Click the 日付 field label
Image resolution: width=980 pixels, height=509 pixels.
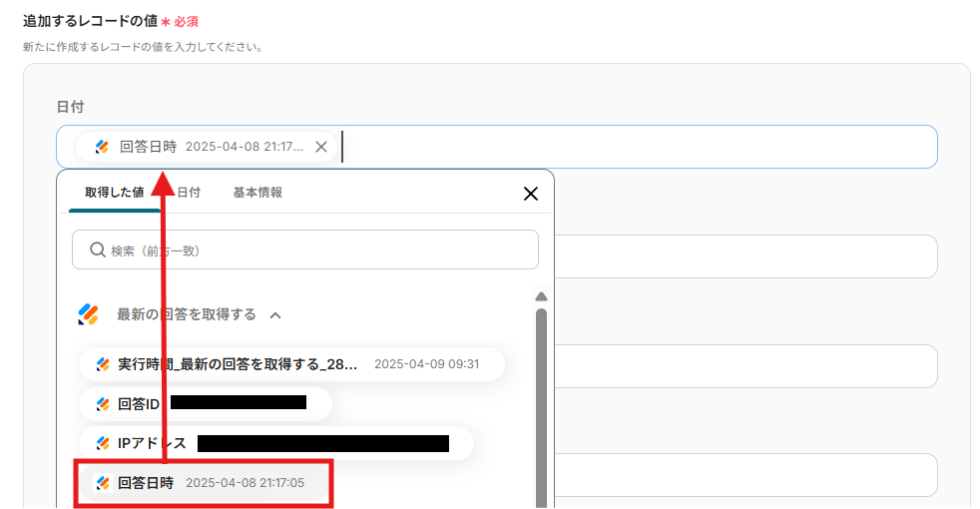(x=70, y=107)
